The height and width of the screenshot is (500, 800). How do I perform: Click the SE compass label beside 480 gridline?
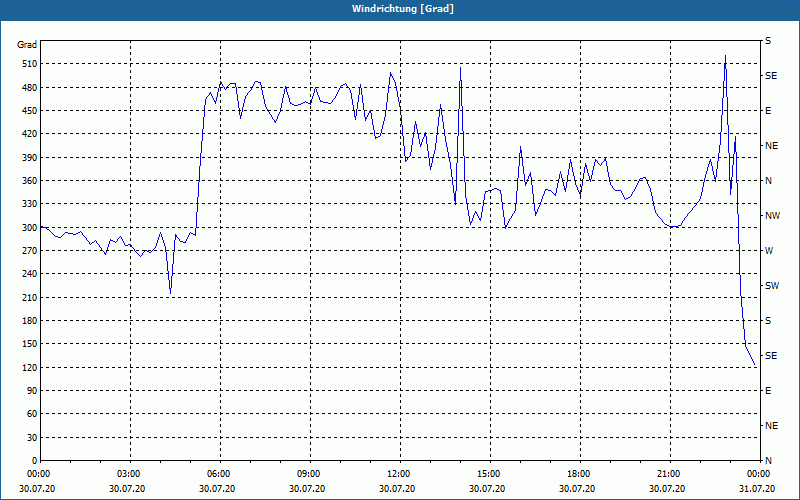tap(771, 76)
